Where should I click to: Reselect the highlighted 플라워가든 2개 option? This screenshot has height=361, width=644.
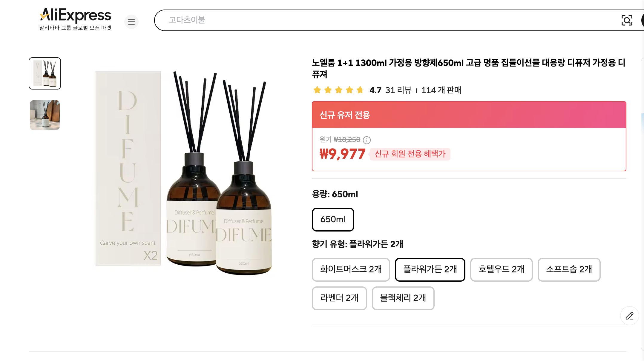pyautogui.click(x=430, y=269)
